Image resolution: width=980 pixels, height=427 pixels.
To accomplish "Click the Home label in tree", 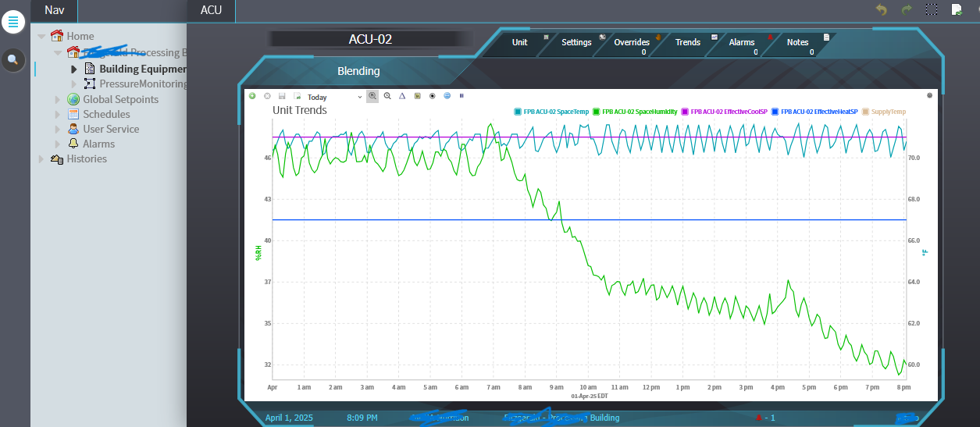I will 80,36.
